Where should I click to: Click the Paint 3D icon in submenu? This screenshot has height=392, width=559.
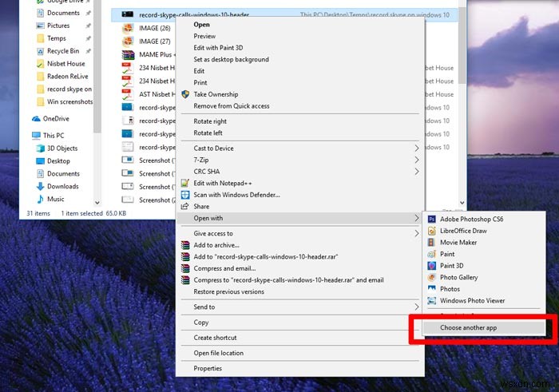coord(431,266)
